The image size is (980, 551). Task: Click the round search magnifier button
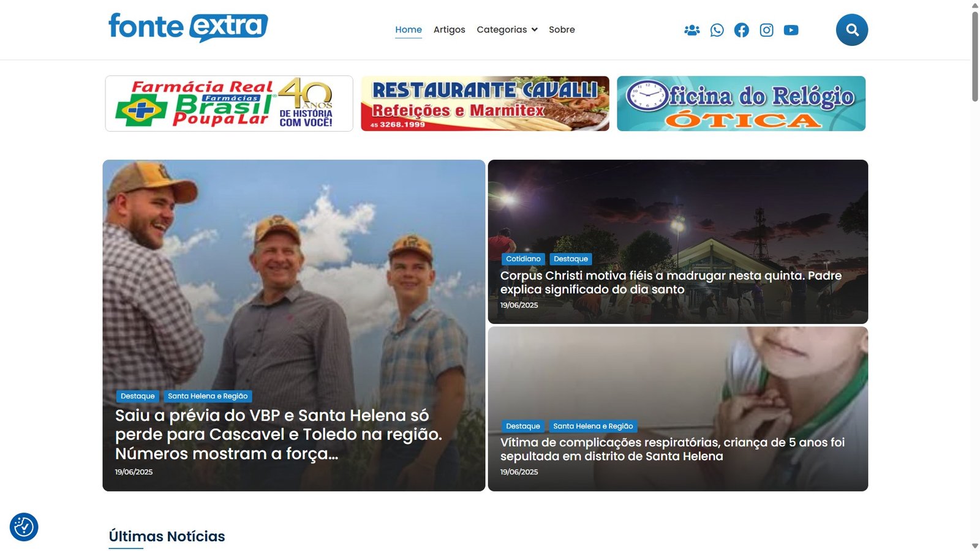pyautogui.click(x=852, y=30)
